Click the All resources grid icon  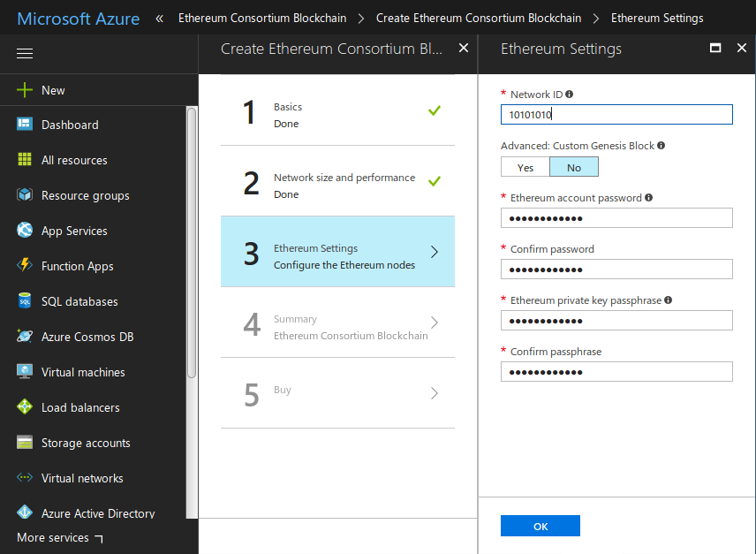point(25,160)
